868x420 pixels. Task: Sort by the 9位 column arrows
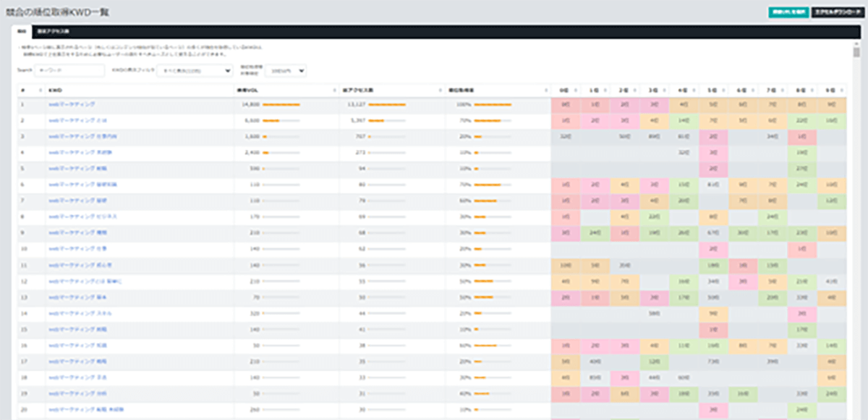[842, 91]
